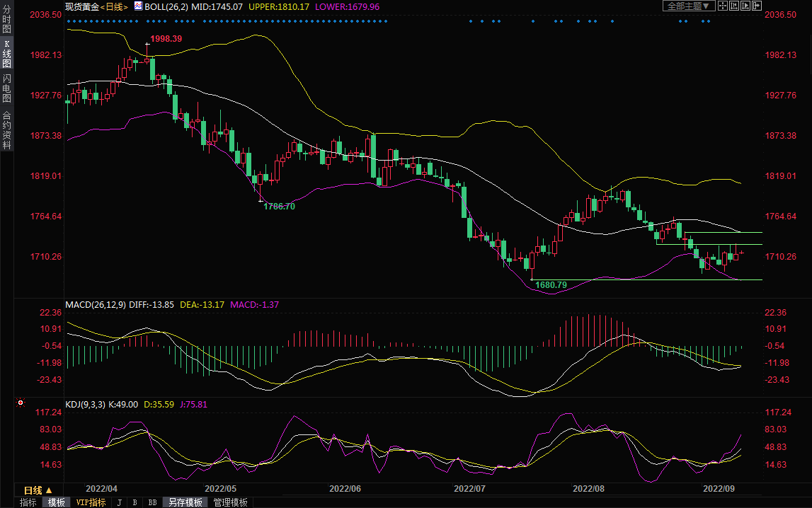Toggle the BB template button
812x508 pixels.
click(152, 502)
